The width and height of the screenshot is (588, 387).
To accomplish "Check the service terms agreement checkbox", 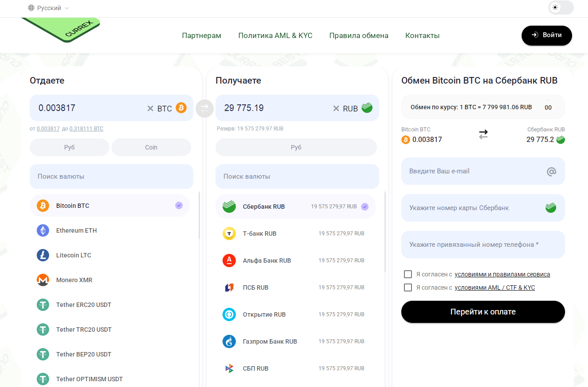I will point(408,274).
